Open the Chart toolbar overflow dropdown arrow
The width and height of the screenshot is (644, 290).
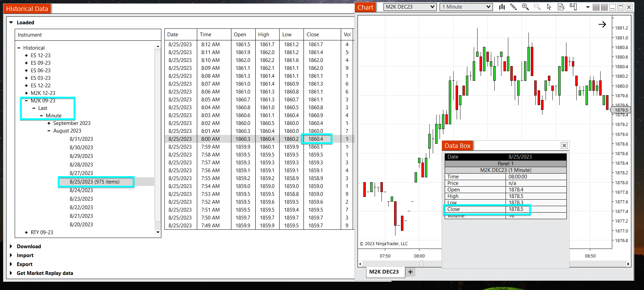coord(588,7)
